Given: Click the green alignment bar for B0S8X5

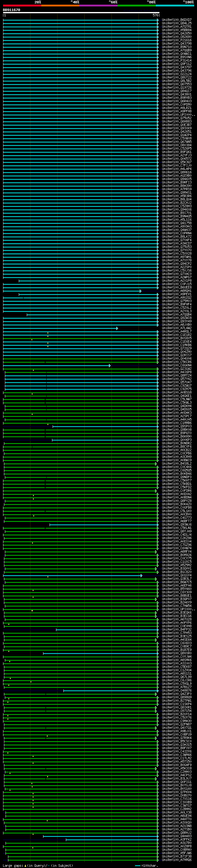Looking at the screenshot, I should (80, 338).
